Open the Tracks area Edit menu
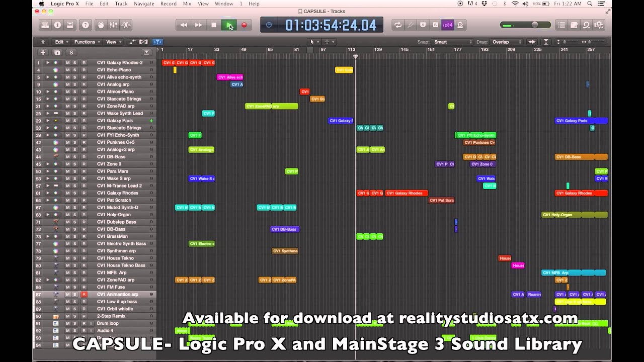The image size is (644, 362). [61, 42]
